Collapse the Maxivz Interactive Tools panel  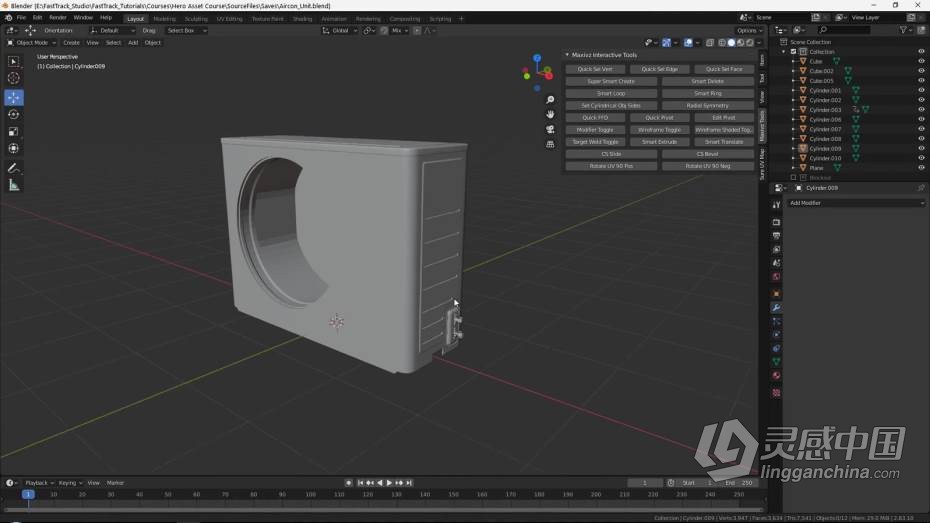click(x=567, y=55)
